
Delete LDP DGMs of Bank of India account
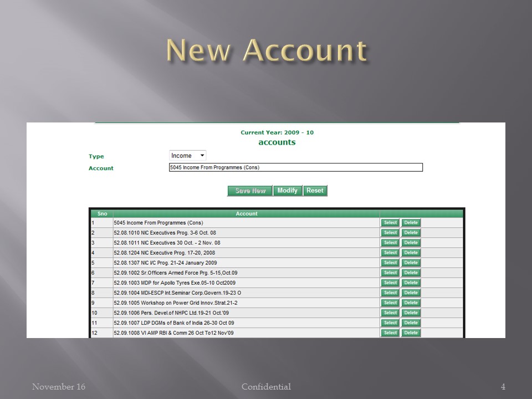click(x=411, y=323)
